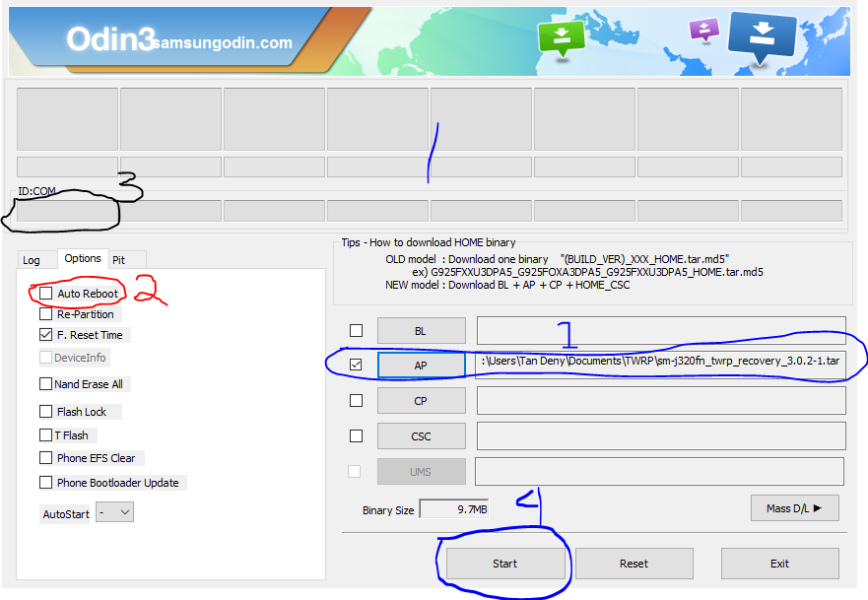Image resolution: width=868 pixels, height=600 pixels.
Task: Enable the Re-Partition checkbox
Action: pyautogui.click(x=46, y=314)
